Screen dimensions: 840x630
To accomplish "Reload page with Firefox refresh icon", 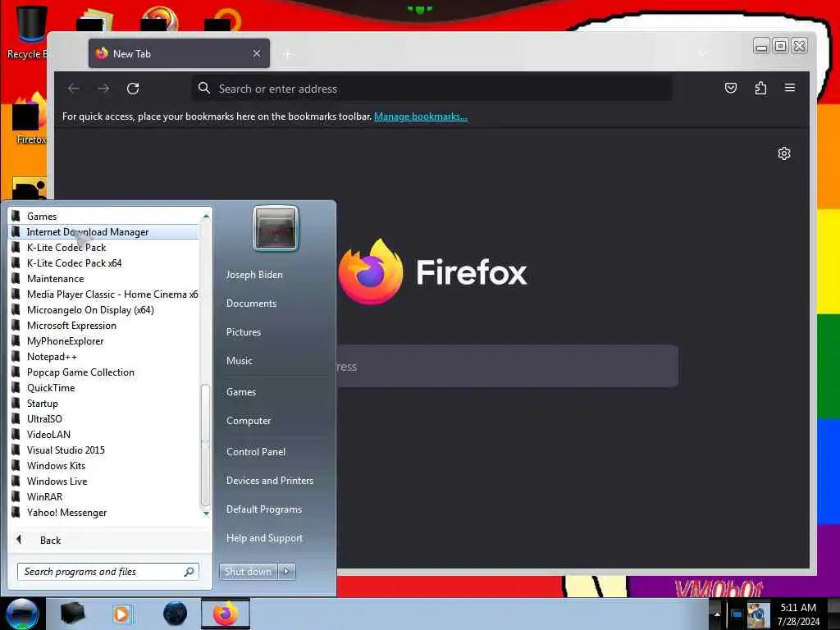I will pos(133,89).
